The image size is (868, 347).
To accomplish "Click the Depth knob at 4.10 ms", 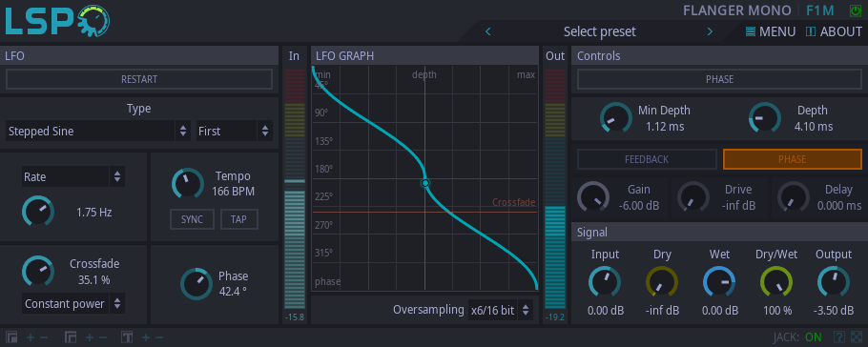I will (x=764, y=118).
